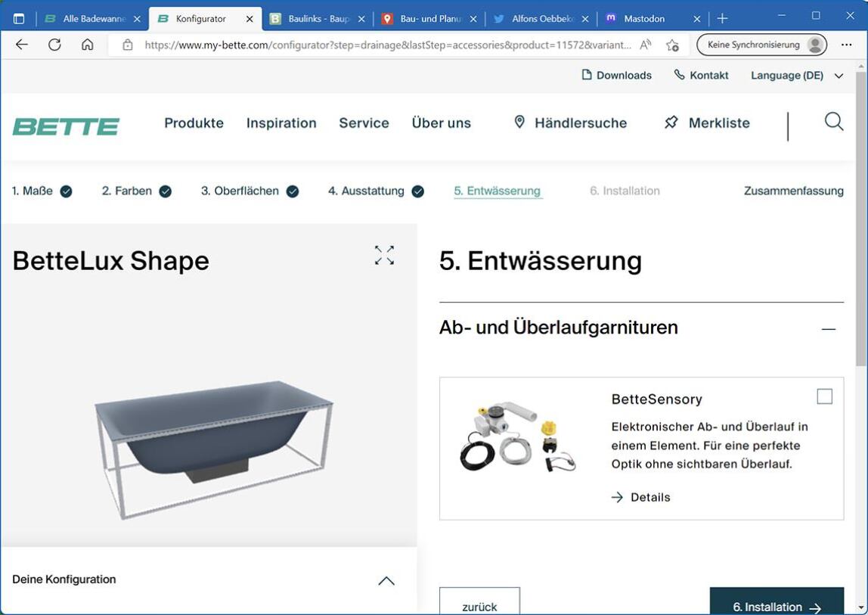Screen dimensions: 868x615
Task: Go to step 3. Oberflächen
Action: click(240, 191)
